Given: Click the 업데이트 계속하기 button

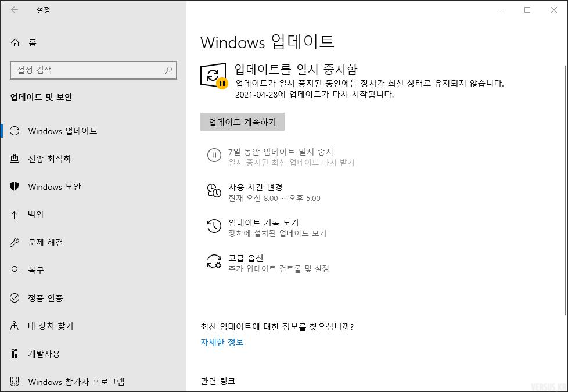Looking at the screenshot, I should [242, 122].
